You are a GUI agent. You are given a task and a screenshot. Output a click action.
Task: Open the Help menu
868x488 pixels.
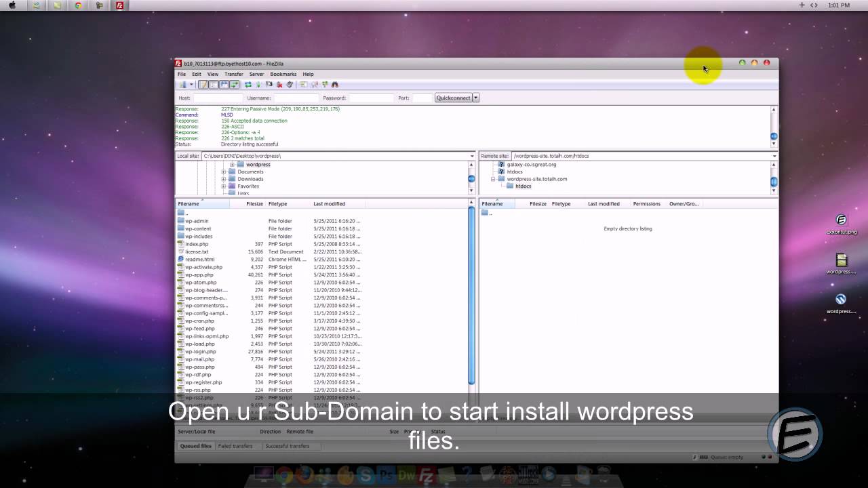[309, 74]
